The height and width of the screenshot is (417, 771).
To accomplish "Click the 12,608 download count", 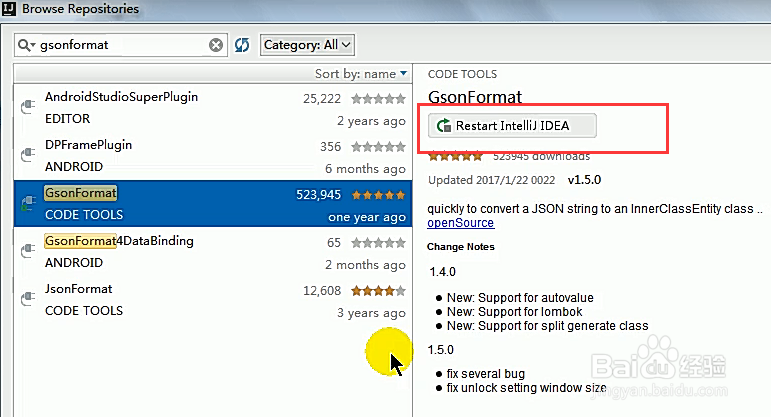I will point(322,291).
